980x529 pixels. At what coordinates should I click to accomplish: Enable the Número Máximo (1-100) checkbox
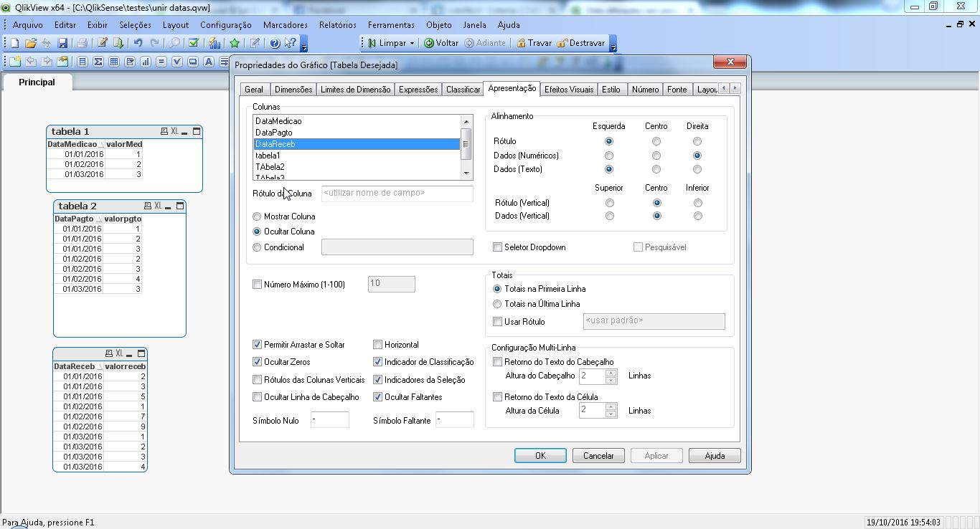pos(257,285)
